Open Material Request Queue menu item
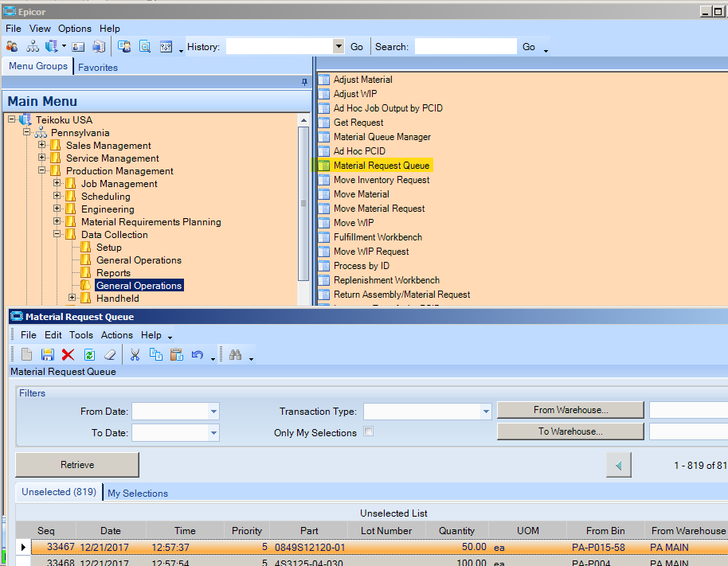Image resolution: width=728 pixels, height=566 pixels. coord(382,166)
